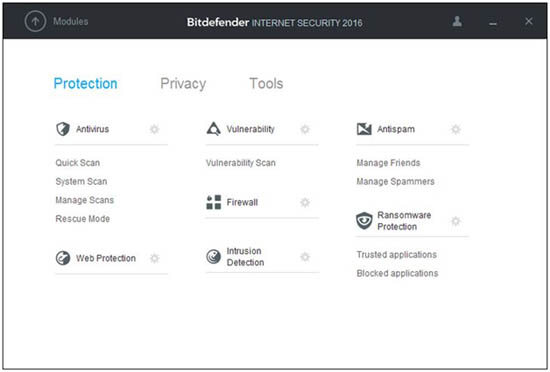Screen dimensions: 550x372
Task: Click the Firewall module title
Action: (x=242, y=202)
